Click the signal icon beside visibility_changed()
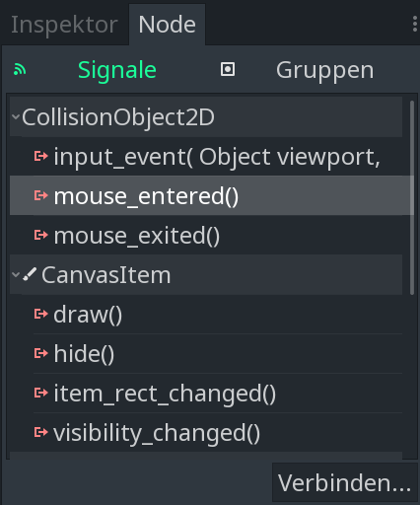The width and height of the screenshot is (420, 505). 41,432
